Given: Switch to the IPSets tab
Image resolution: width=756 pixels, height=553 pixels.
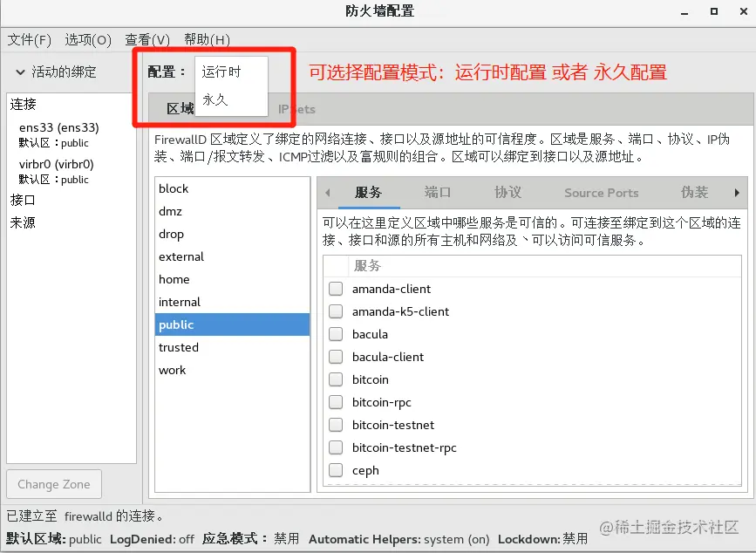Looking at the screenshot, I should click(296, 109).
